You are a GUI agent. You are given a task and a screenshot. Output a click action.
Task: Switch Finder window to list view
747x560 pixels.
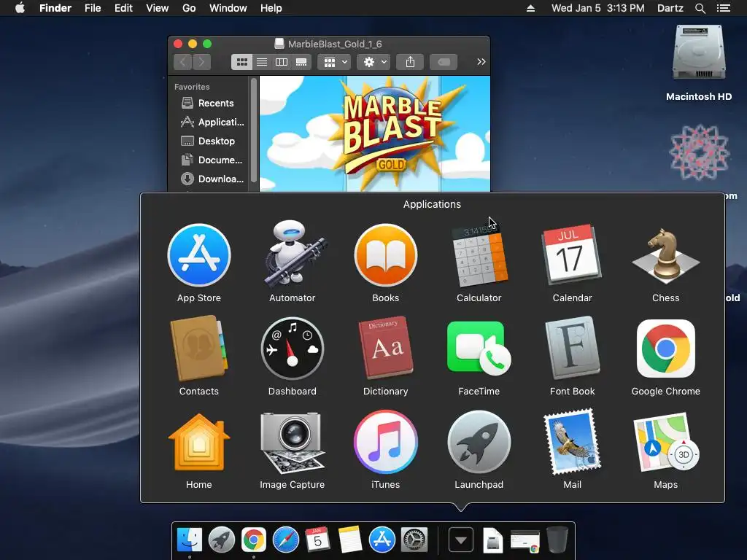pyautogui.click(x=262, y=62)
